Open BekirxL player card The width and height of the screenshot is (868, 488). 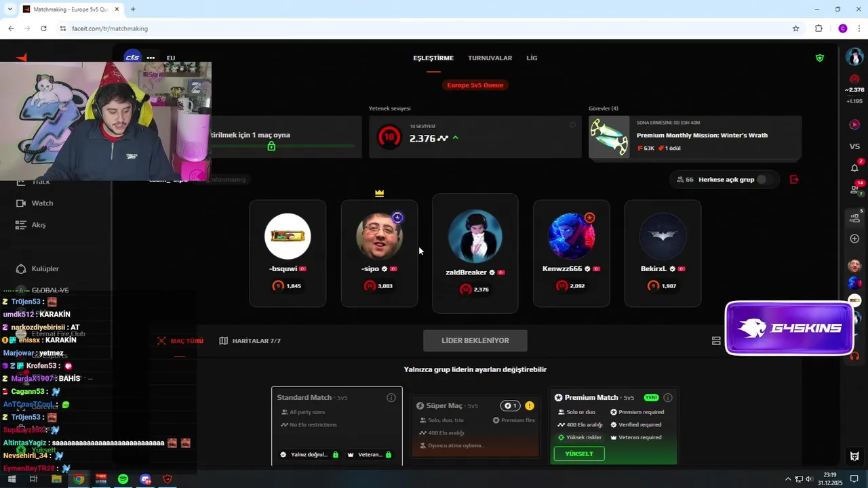click(x=663, y=253)
